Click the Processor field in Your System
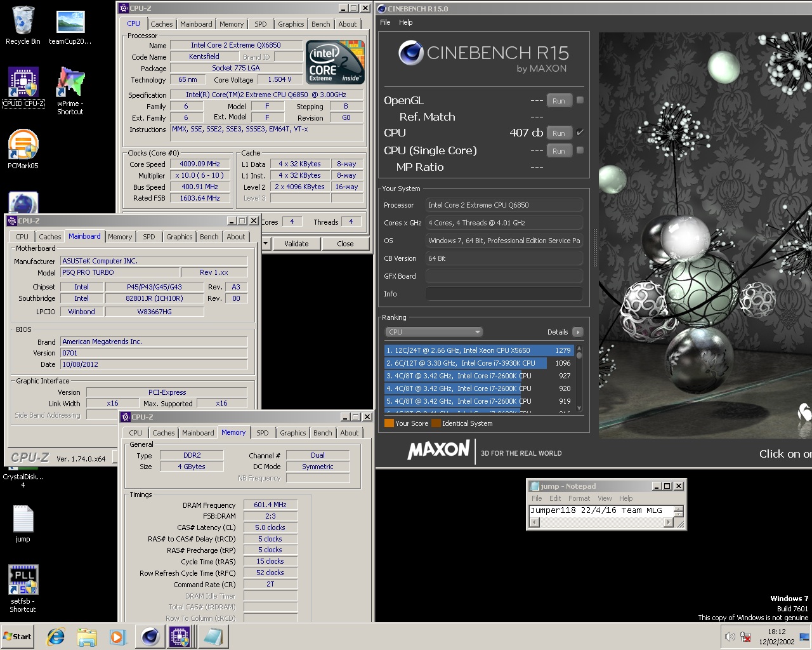 (504, 205)
